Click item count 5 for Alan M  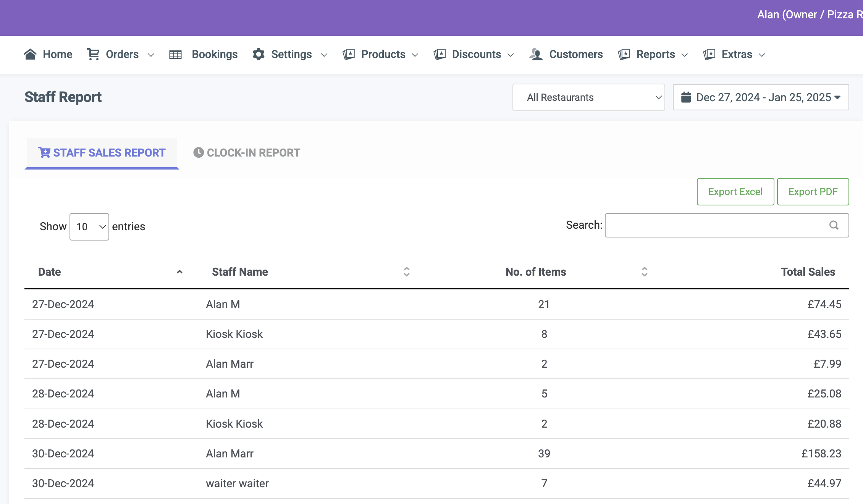(x=545, y=394)
